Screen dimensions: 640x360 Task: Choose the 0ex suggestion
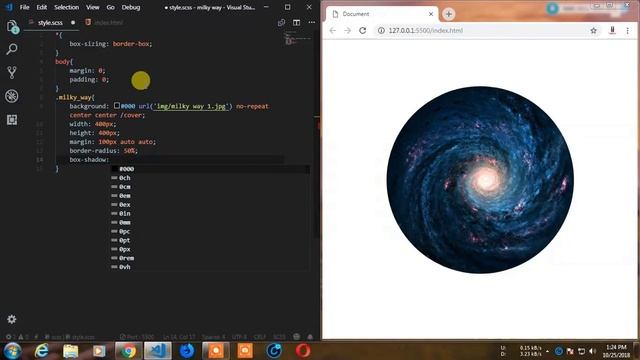pos(210,204)
